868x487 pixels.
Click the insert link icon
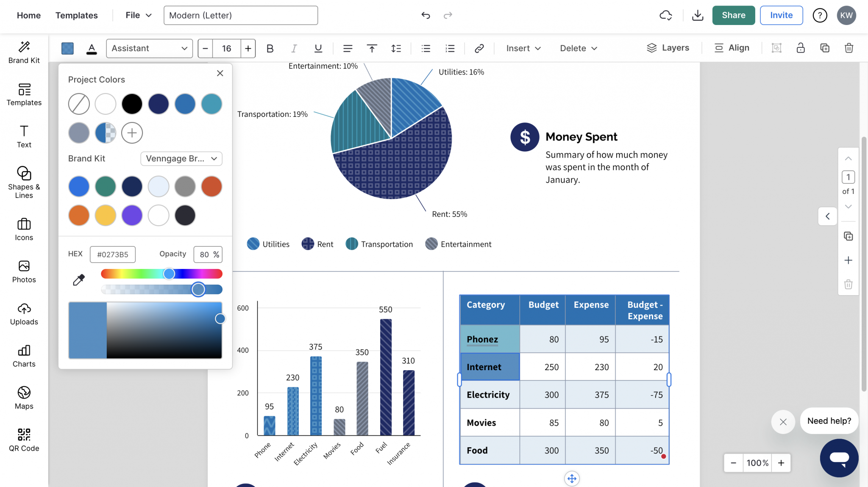point(479,48)
